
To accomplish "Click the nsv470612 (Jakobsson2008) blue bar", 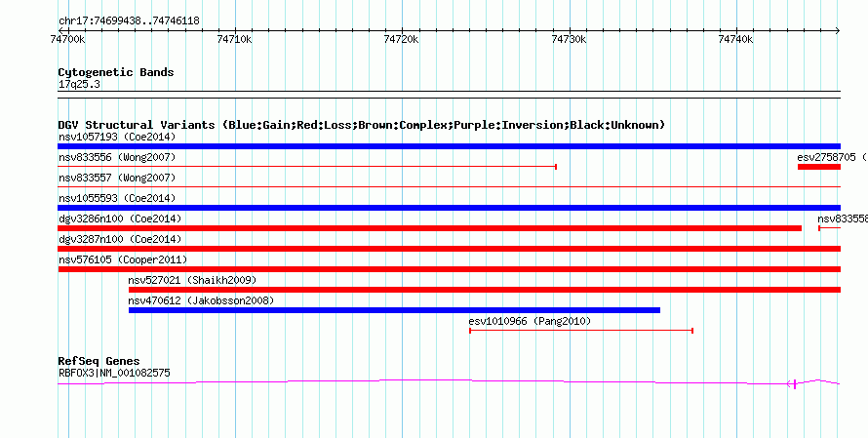I will click(394, 310).
